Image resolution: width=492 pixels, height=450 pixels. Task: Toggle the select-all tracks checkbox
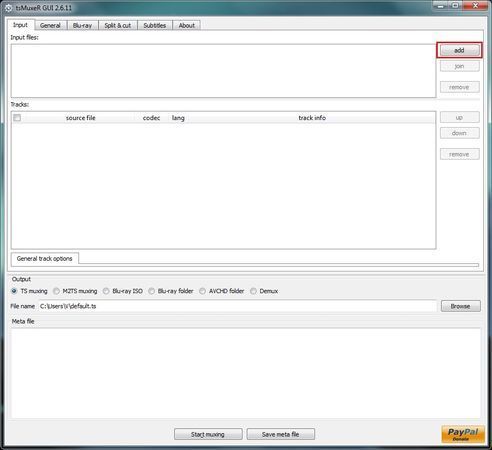coord(17,118)
